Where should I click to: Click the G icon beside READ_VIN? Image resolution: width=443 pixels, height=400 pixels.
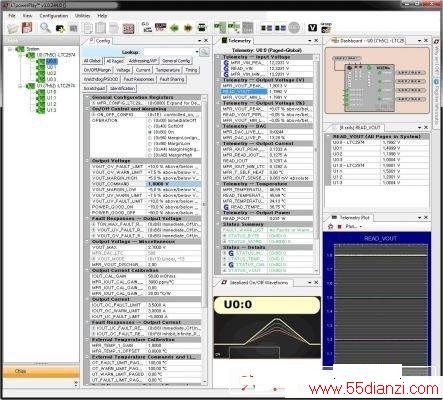[226, 68]
